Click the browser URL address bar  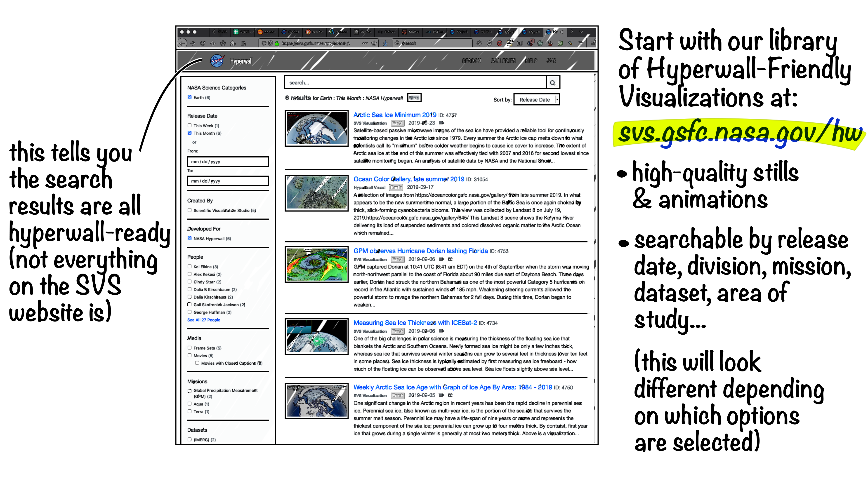[318, 43]
